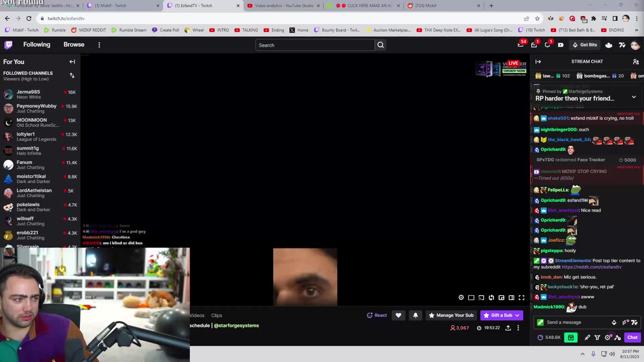This screenshot has height=362, width=644.
Task: Go to Browse page
Action: coord(74,45)
